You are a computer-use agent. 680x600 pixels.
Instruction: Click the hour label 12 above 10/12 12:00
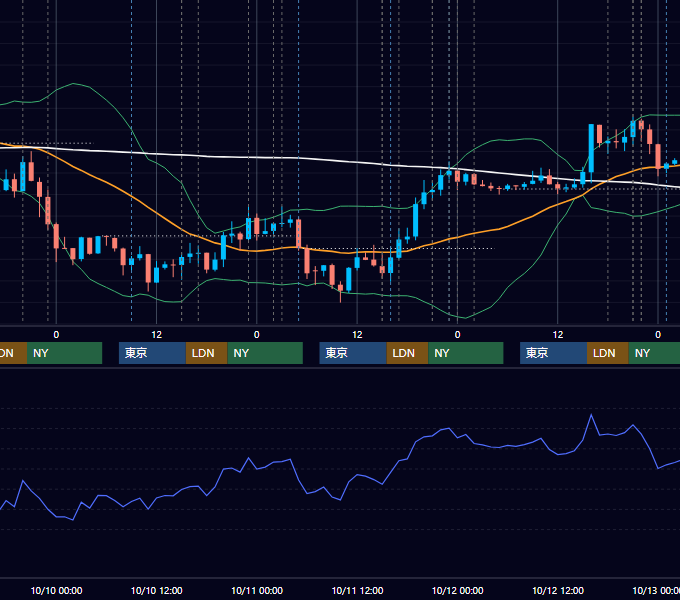(x=558, y=335)
